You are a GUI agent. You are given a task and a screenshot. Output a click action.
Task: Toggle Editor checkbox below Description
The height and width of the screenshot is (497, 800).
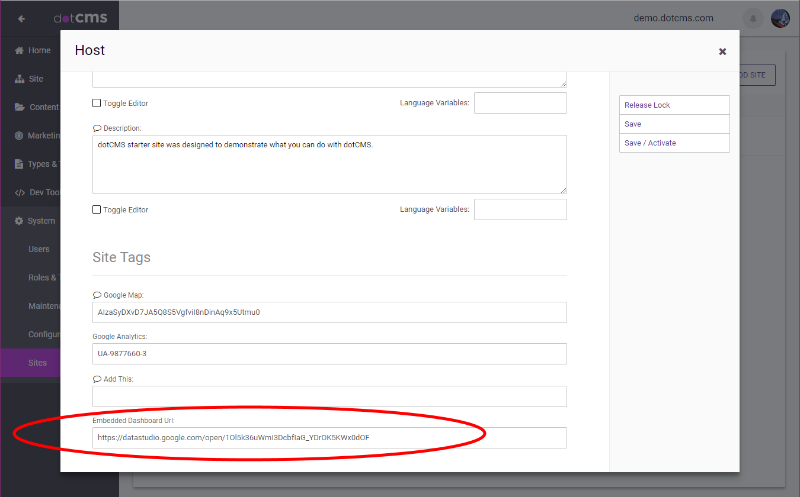tap(96, 210)
